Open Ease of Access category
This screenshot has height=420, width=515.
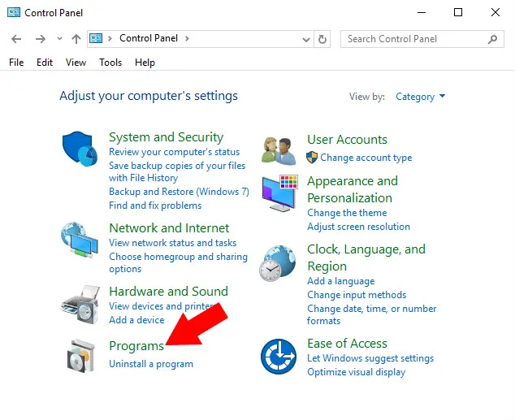click(x=347, y=344)
